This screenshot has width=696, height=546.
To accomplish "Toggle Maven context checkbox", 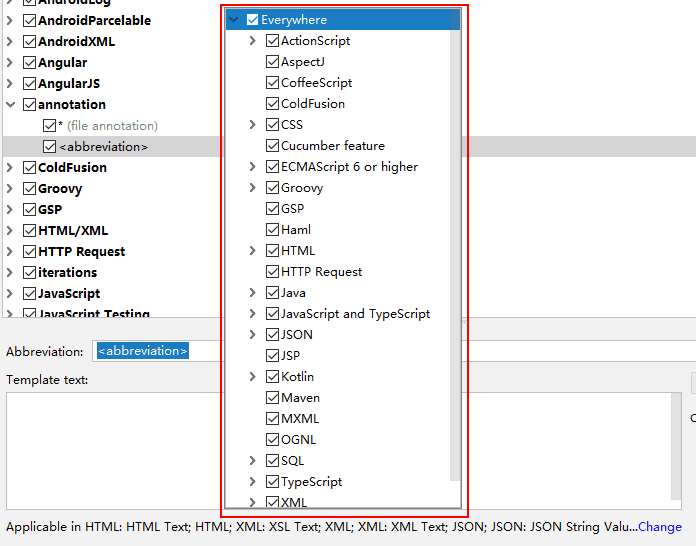I will [272, 397].
